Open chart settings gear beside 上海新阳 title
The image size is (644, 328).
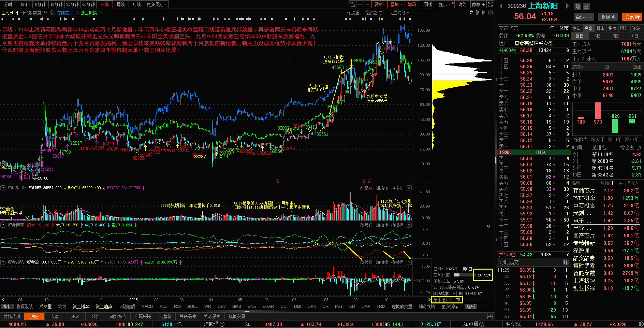[52, 13]
